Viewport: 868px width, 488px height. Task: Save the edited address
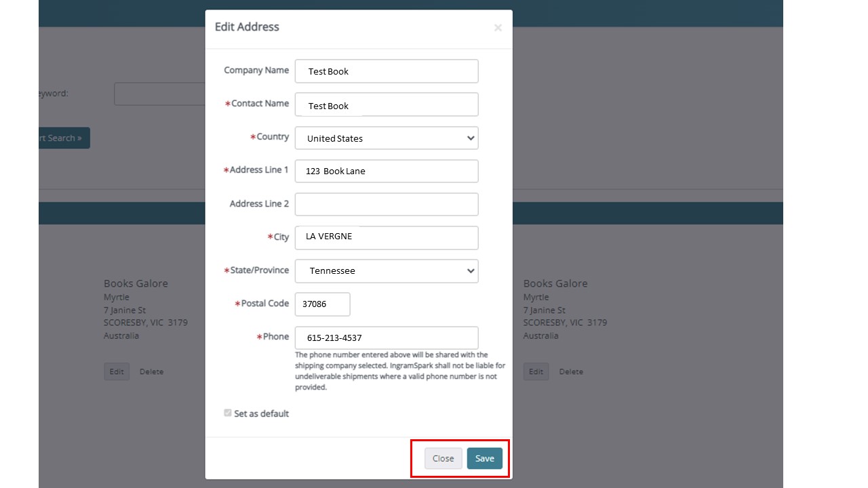[x=485, y=458]
